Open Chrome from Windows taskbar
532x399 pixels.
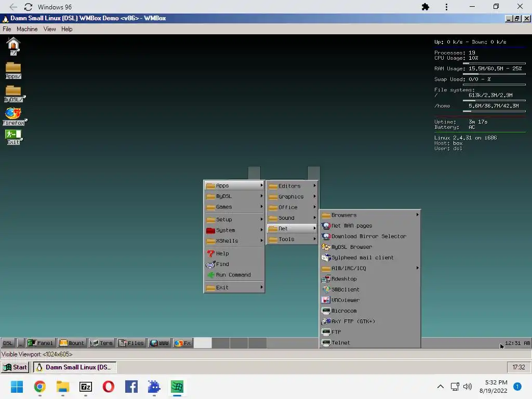[39, 387]
